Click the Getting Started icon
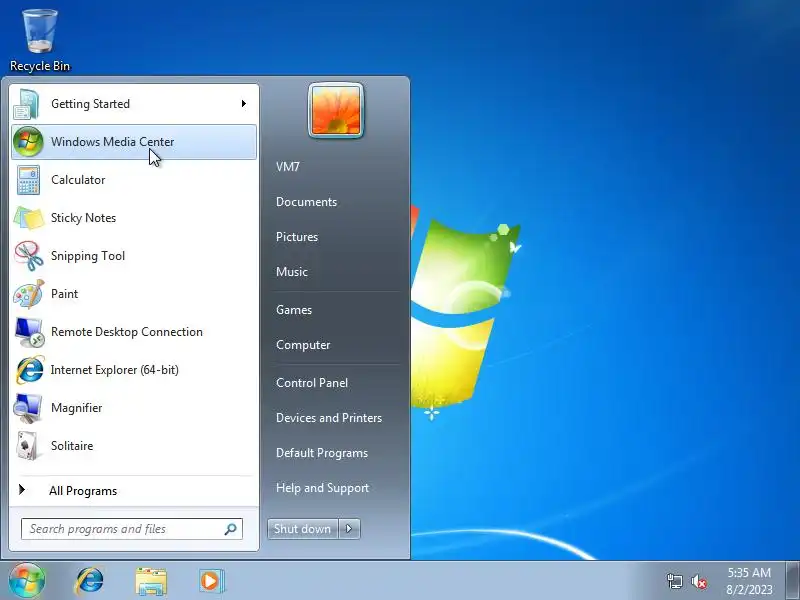Screen dimensions: 800x600 click(27, 104)
